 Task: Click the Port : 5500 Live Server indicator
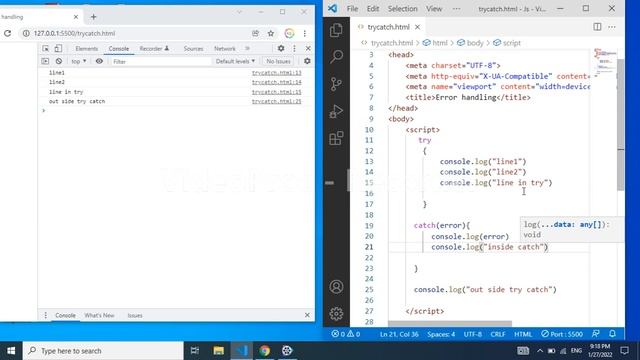[562, 334]
